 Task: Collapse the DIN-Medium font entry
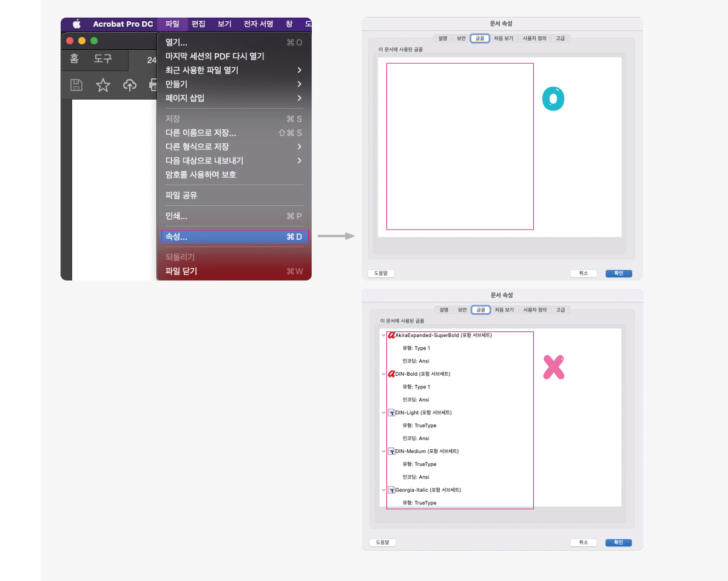[383, 451]
